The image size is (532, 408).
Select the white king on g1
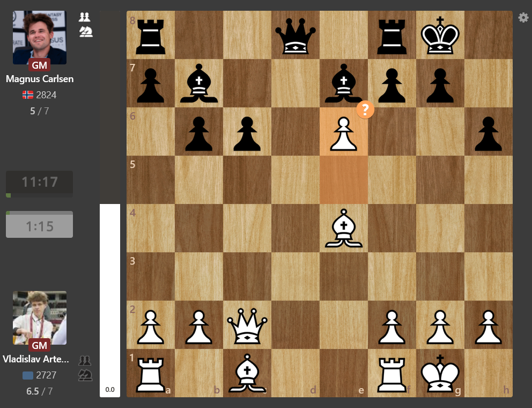click(440, 373)
